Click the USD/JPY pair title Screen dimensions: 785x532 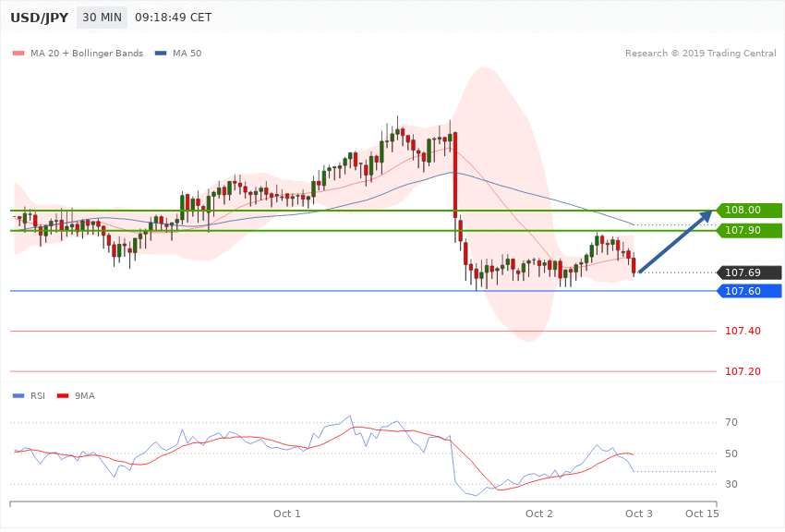pyautogui.click(x=39, y=18)
